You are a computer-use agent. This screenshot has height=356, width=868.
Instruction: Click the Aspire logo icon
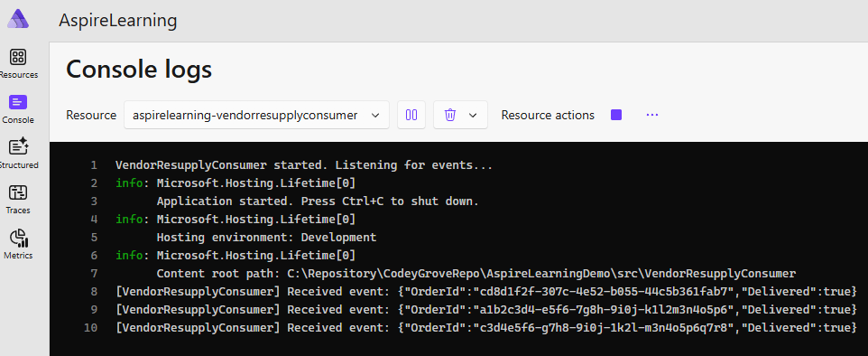(x=18, y=18)
